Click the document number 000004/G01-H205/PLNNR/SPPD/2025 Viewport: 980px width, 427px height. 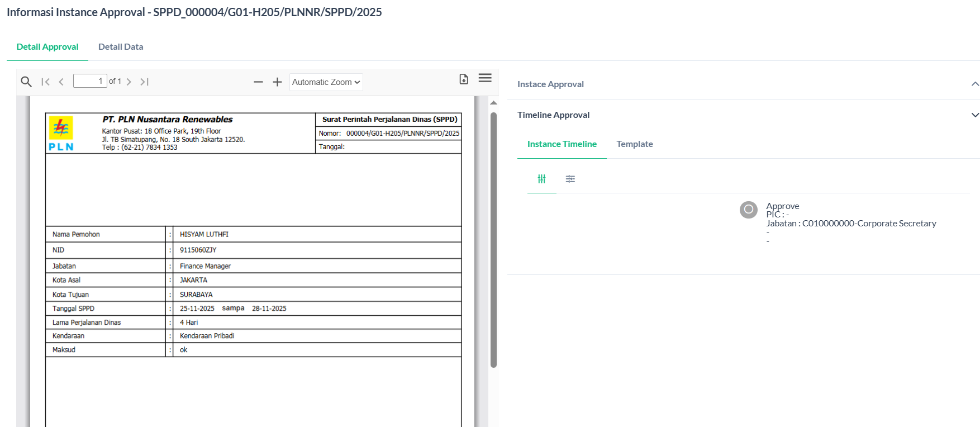403,134
